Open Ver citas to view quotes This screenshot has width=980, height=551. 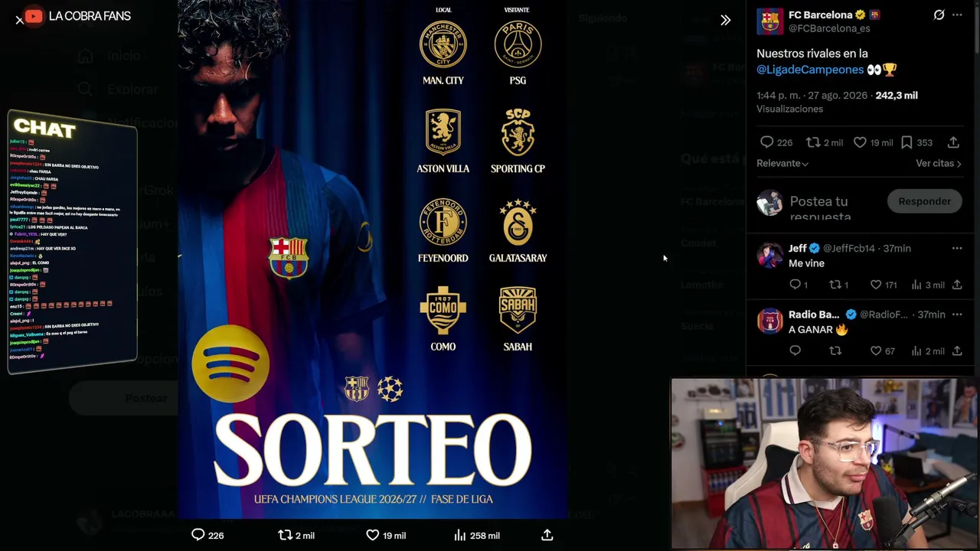pyautogui.click(x=939, y=163)
